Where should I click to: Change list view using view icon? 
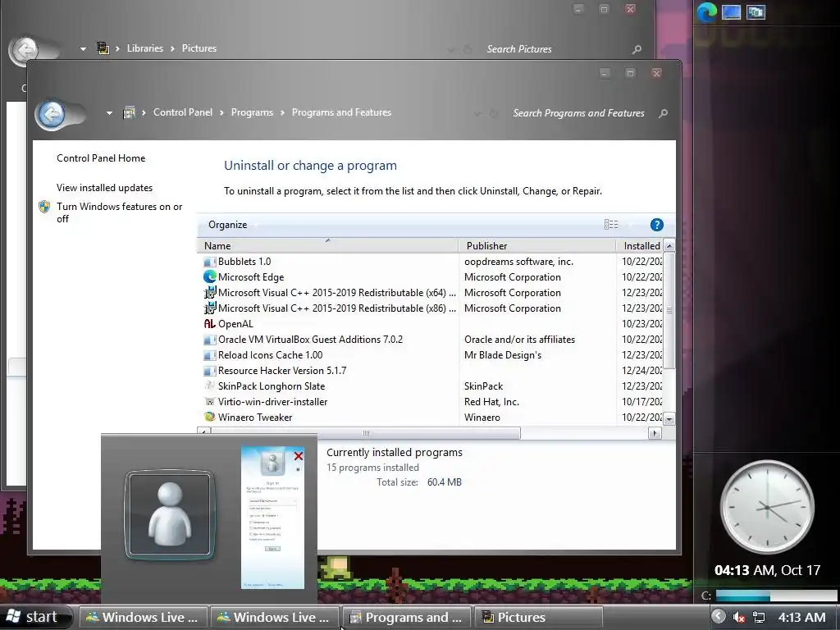(x=610, y=225)
